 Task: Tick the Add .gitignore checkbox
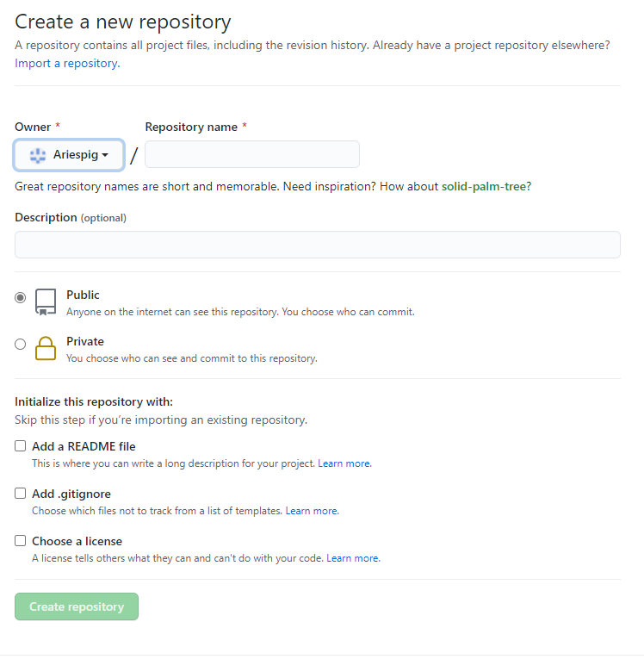coord(21,494)
